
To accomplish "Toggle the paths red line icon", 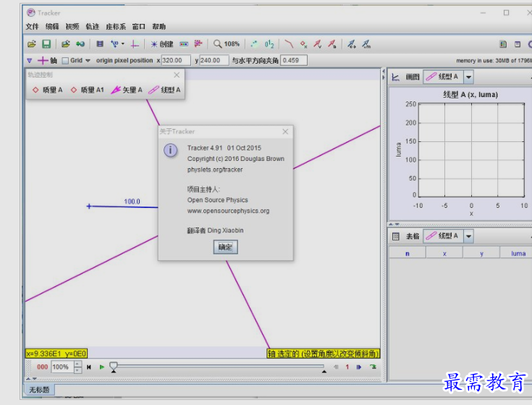I will pyautogui.click(x=289, y=43).
